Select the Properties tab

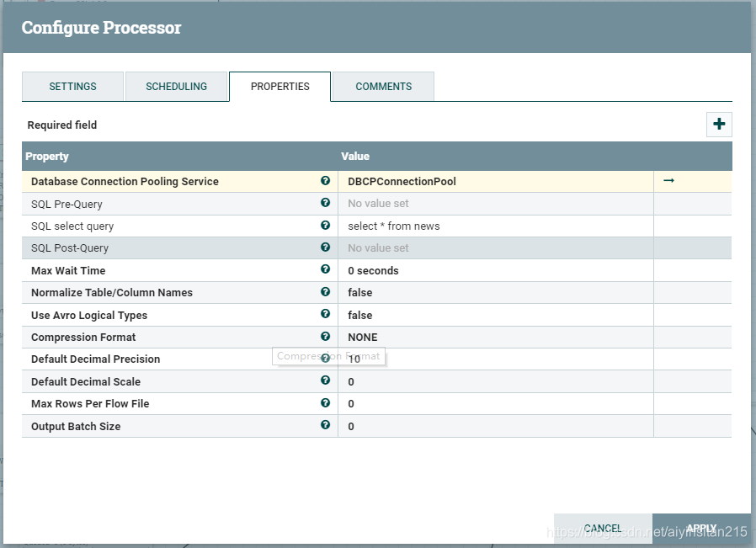280,86
